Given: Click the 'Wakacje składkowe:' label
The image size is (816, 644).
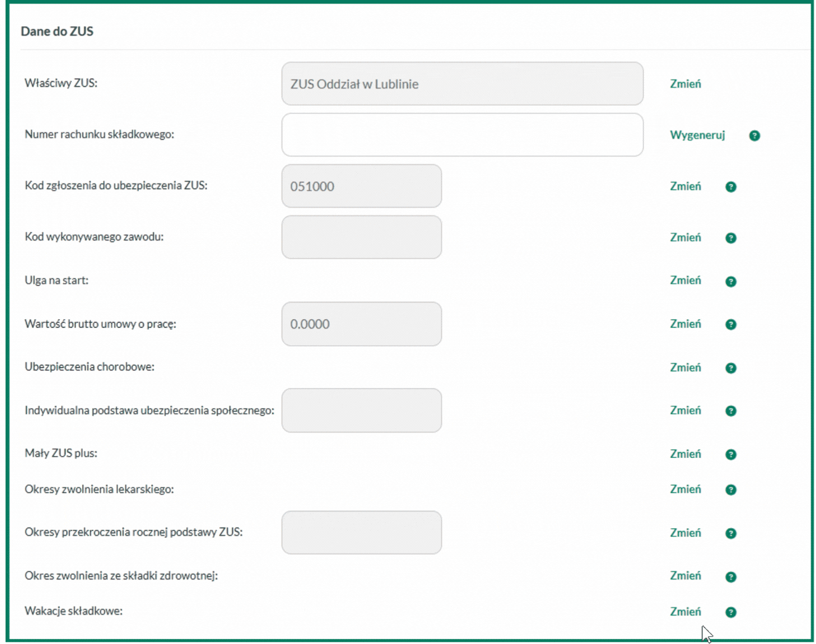Looking at the screenshot, I should [x=74, y=612].
